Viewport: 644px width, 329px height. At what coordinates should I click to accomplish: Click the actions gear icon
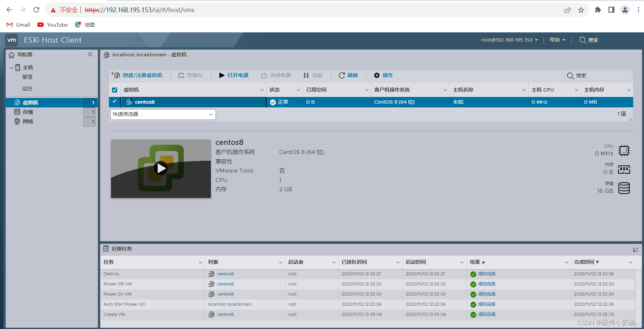(x=377, y=75)
